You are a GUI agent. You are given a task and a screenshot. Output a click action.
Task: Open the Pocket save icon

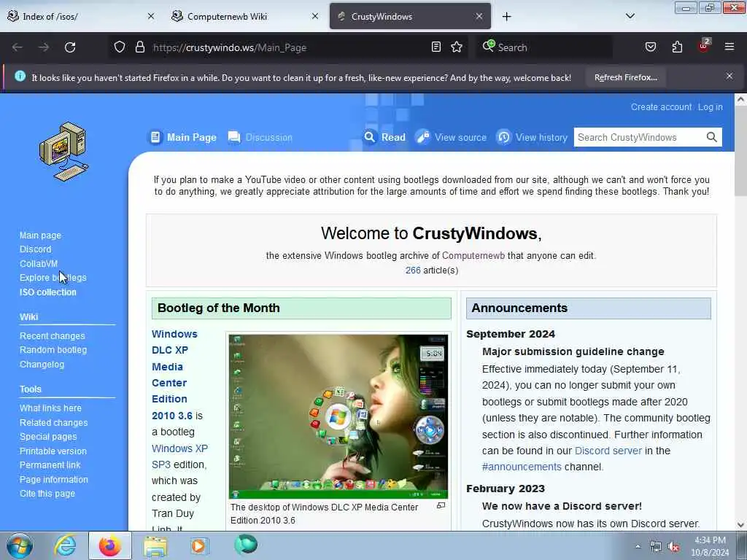point(650,47)
